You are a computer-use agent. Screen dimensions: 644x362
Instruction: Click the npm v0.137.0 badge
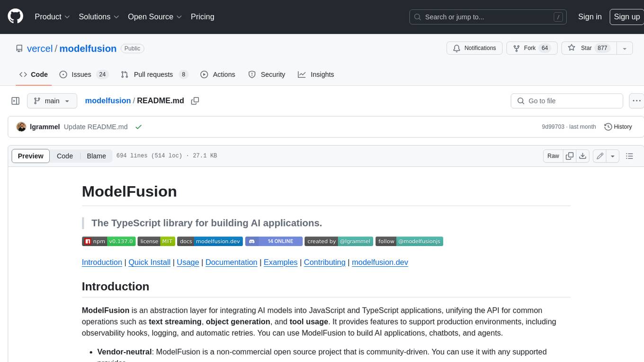pyautogui.click(x=109, y=241)
